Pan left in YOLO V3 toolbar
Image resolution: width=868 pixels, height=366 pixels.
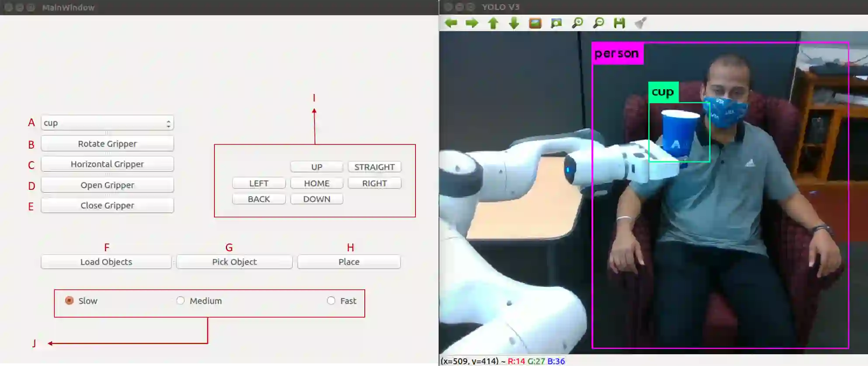[x=451, y=23]
